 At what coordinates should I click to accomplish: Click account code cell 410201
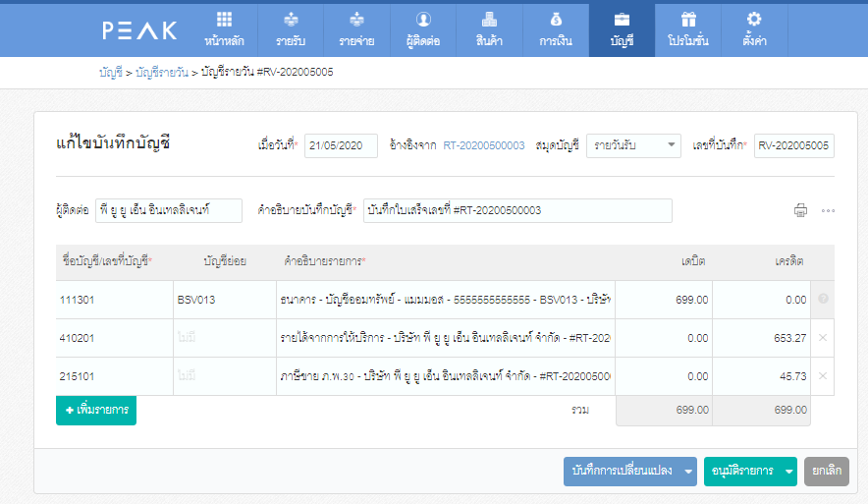click(115, 338)
